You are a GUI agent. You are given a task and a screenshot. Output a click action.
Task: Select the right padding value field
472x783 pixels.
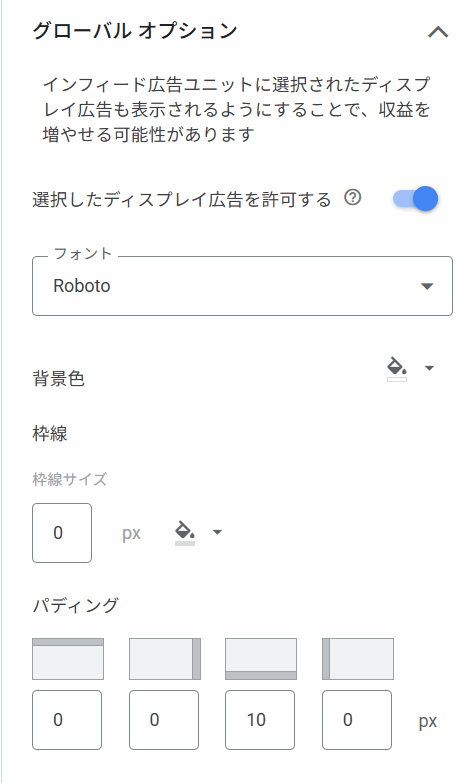pyautogui.click(x=164, y=720)
